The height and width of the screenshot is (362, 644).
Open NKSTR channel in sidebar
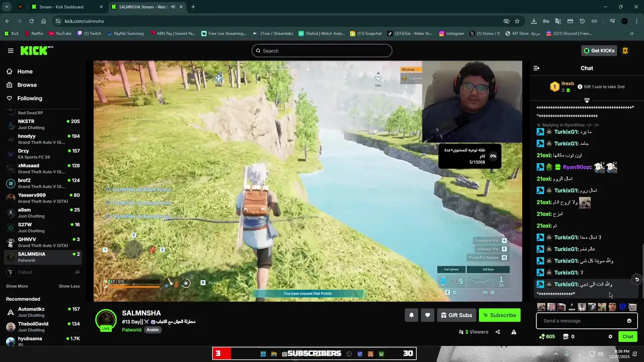(x=43, y=124)
